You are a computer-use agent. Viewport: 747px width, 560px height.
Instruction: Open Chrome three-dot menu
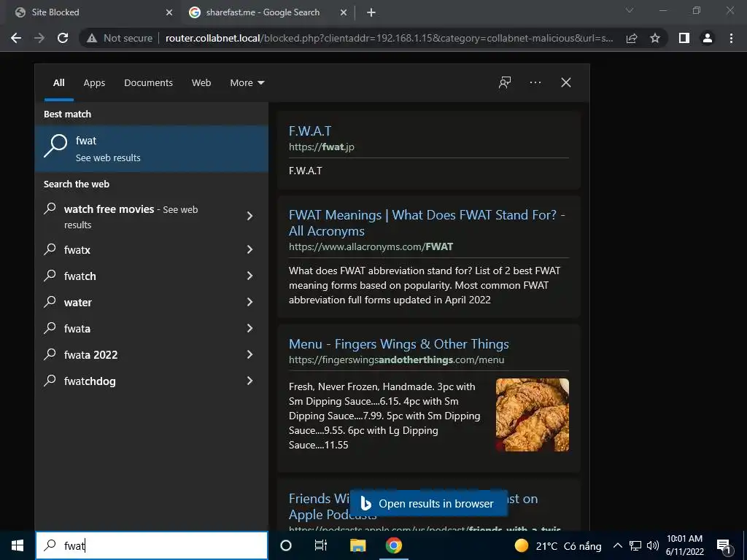(731, 38)
